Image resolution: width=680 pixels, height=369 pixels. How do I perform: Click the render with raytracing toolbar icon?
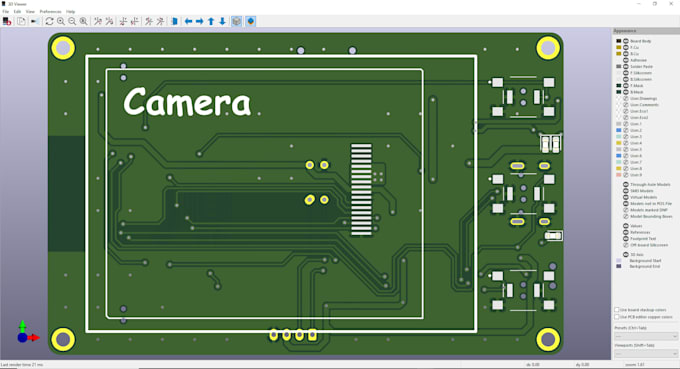click(x=35, y=21)
